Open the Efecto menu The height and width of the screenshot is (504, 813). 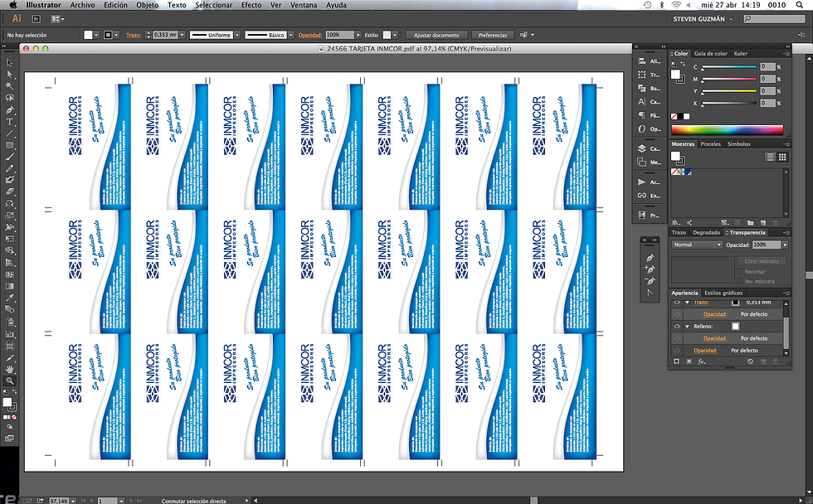click(x=251, y=5)
